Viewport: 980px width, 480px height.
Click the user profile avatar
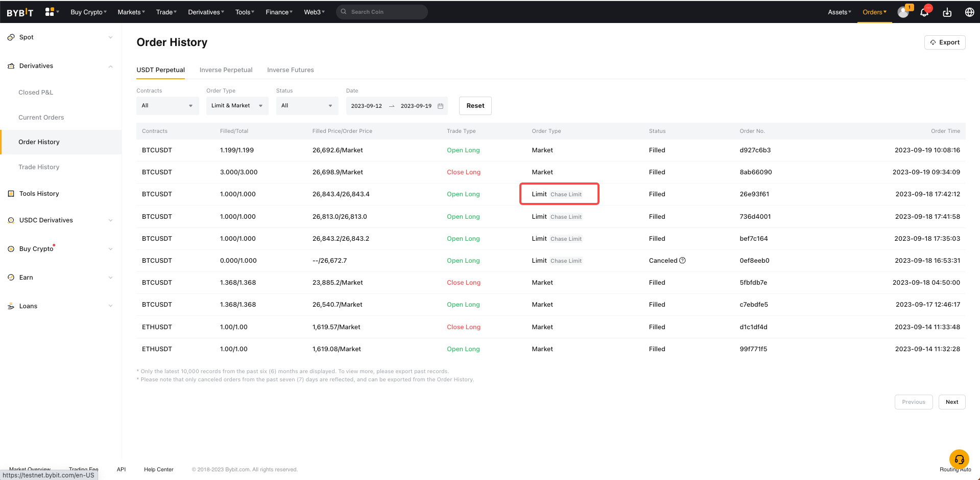point(903,12)
